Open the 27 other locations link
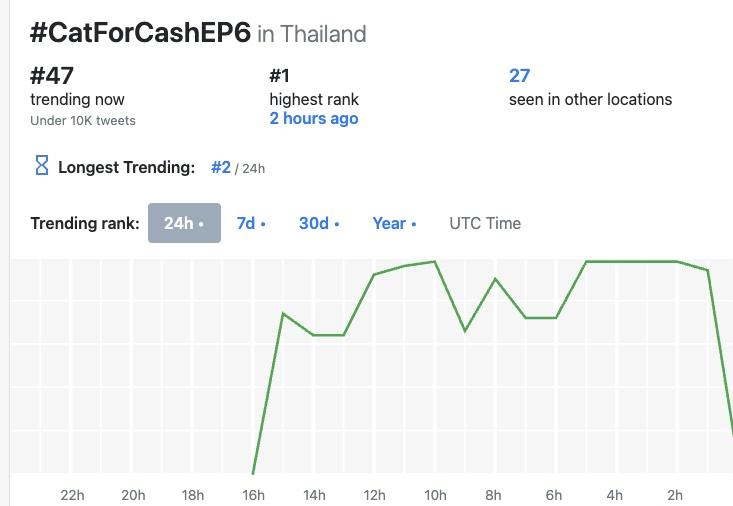 pyautogui.click(x=519, y=76)
